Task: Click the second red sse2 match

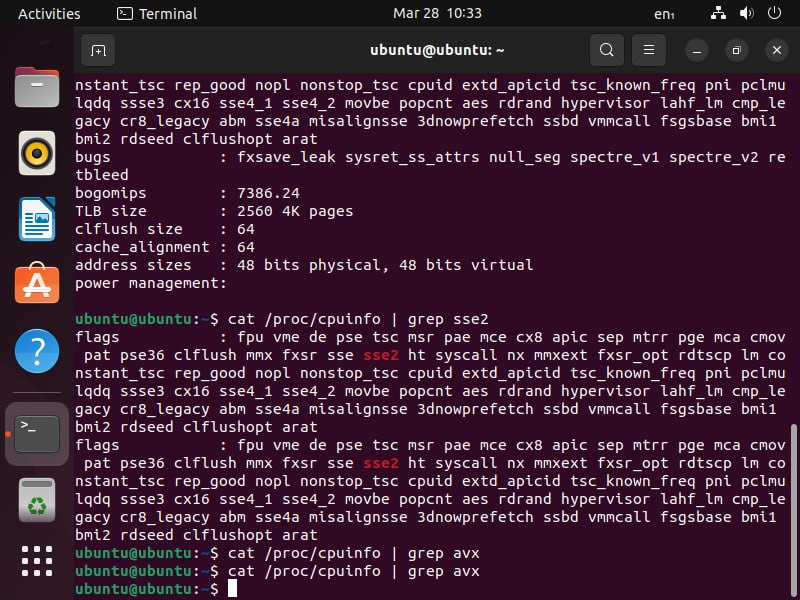Action: pos(381,463)
